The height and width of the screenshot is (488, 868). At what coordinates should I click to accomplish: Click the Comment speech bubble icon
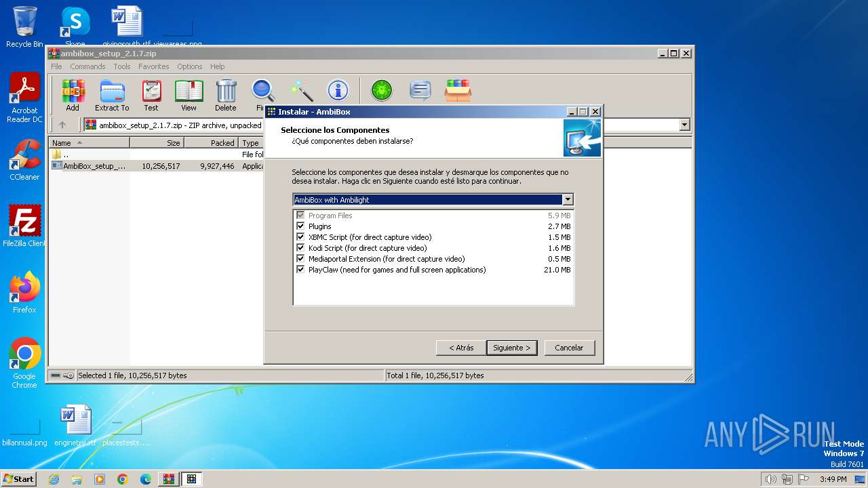click(420, 90)
